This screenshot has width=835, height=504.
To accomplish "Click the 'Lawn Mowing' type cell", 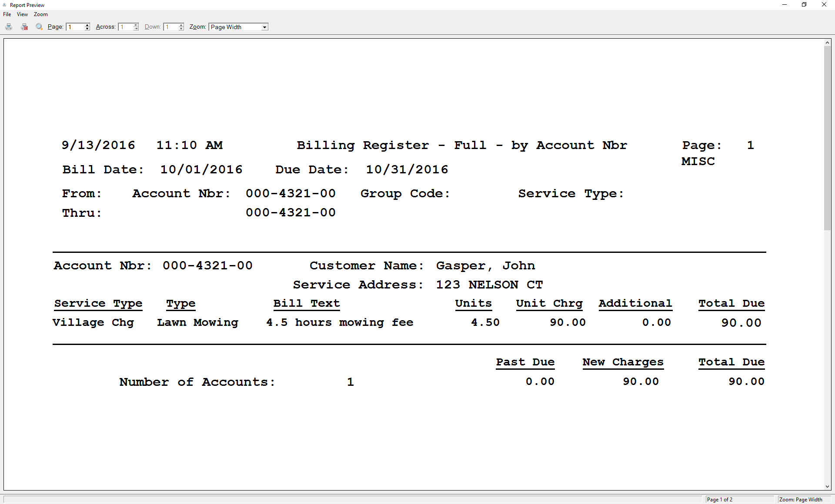I will pyautogui.click(x=197, y=323).
